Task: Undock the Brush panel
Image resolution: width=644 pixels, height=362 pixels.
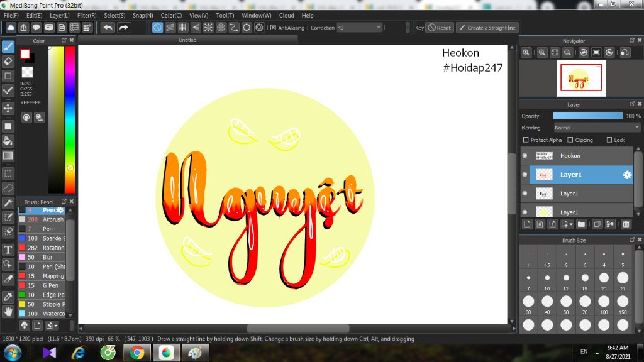Action: 64,202
